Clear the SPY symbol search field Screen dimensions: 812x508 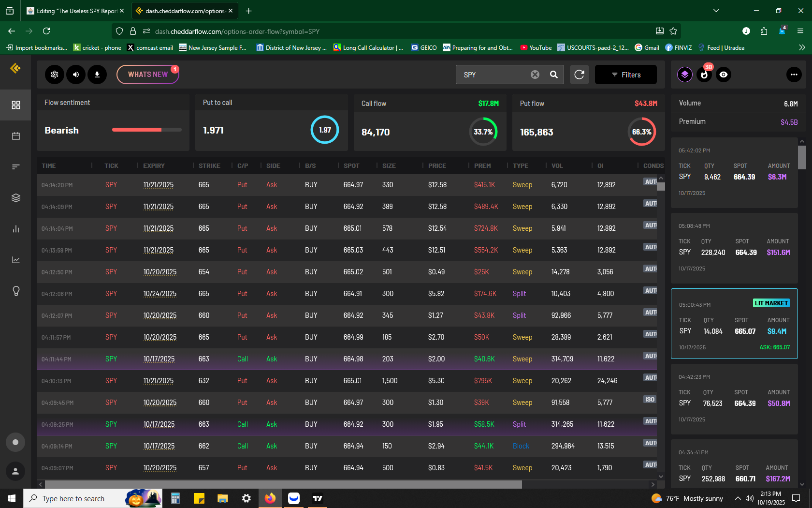[535, 75]
